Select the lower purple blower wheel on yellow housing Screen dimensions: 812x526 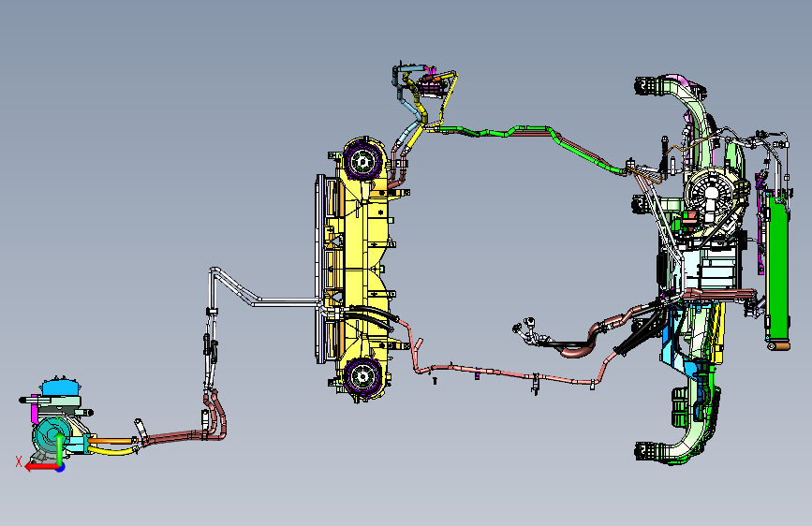pyautogui.click(x=362, y=375)
